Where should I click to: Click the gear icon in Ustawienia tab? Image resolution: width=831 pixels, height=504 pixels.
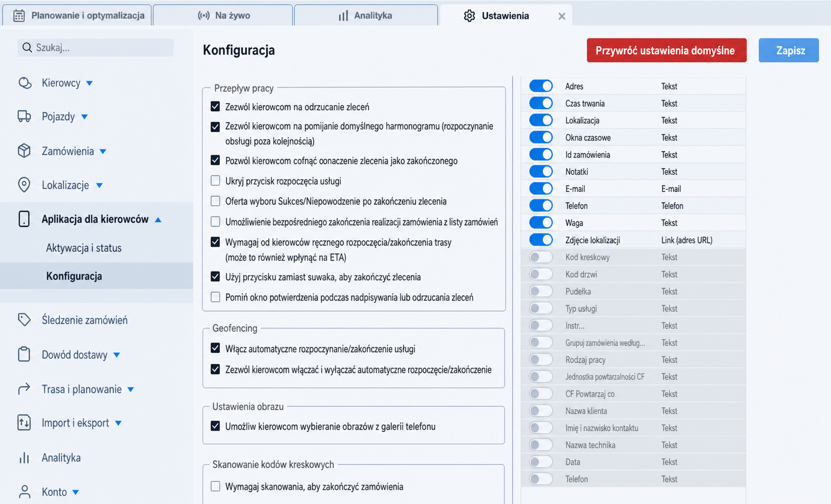point(469,16)
